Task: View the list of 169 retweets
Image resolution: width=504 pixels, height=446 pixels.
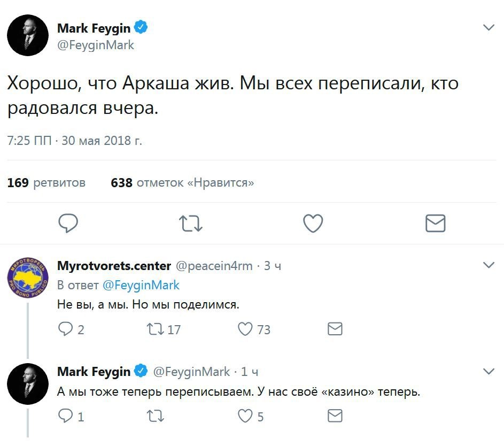Action: 46,183
